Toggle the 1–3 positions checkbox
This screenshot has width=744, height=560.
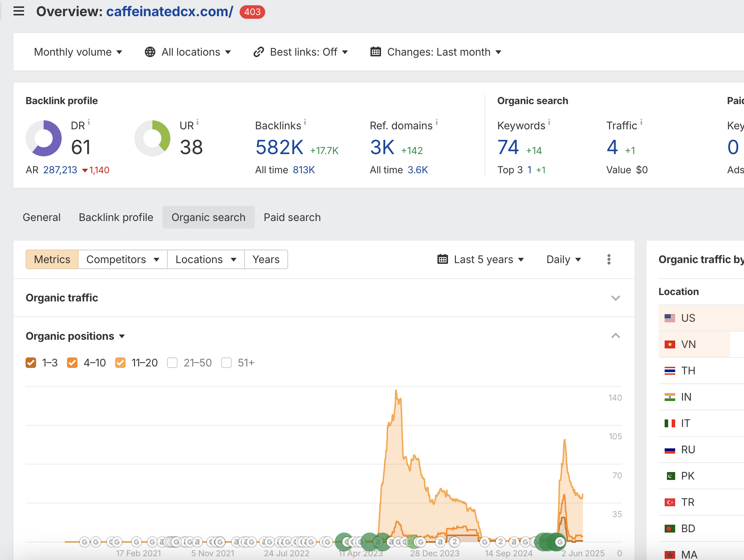tap(31, 363)
